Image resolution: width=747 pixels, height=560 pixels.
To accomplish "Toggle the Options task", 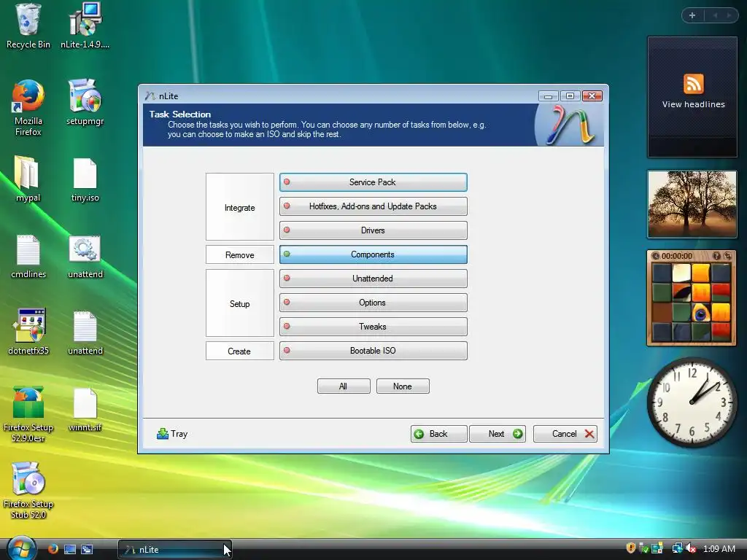I will 373,303.
